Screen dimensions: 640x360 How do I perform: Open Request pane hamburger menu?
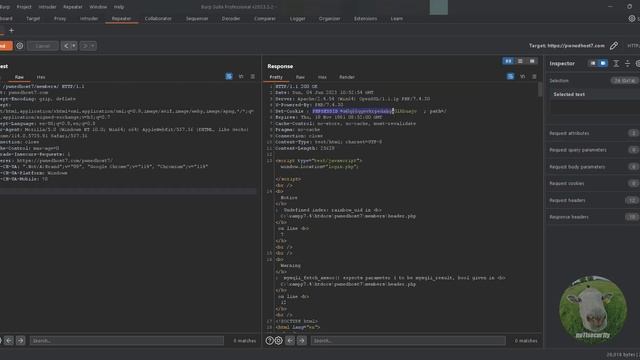tap(253, 76)
